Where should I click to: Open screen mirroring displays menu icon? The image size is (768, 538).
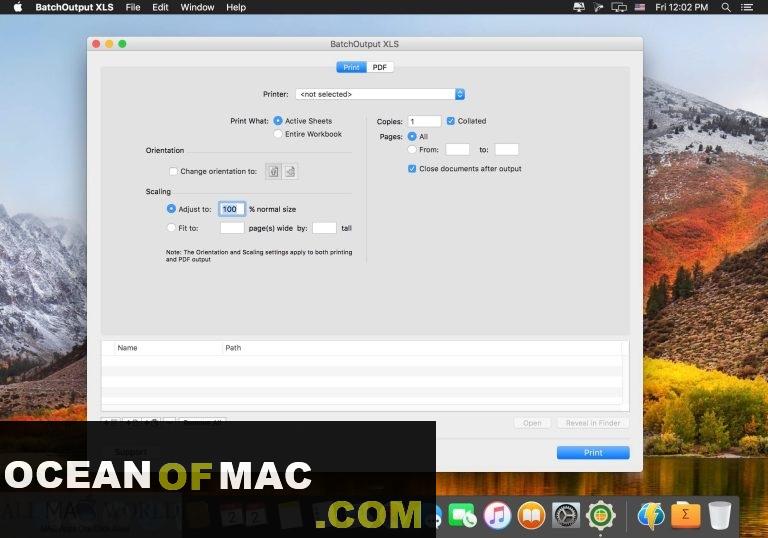point(619,7)
